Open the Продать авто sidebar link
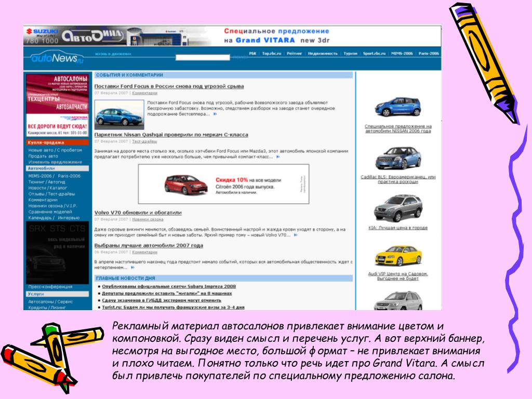Image resolution: width=532 pixels, height=399 pixels. [43, 156]
